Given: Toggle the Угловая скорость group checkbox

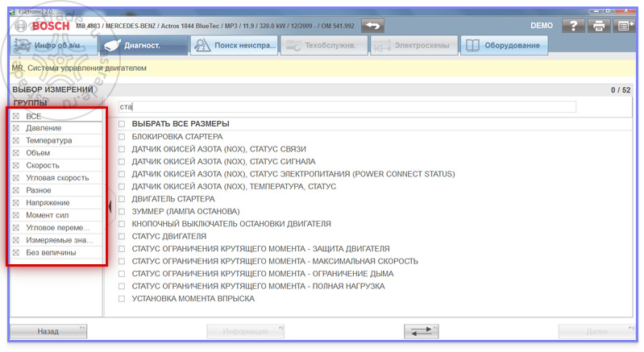Looking at the screenshot, I should [16, 178].
